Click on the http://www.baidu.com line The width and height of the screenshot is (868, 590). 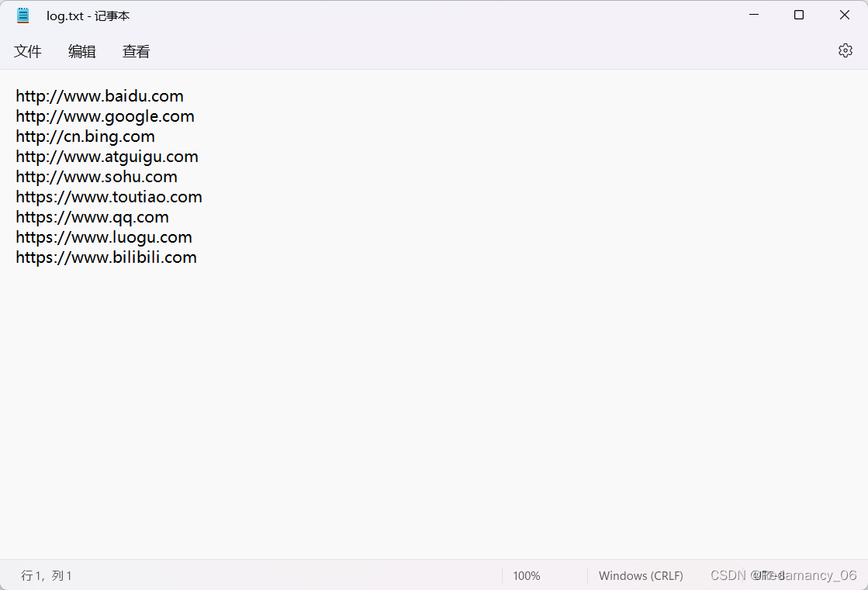click(99, 95)
